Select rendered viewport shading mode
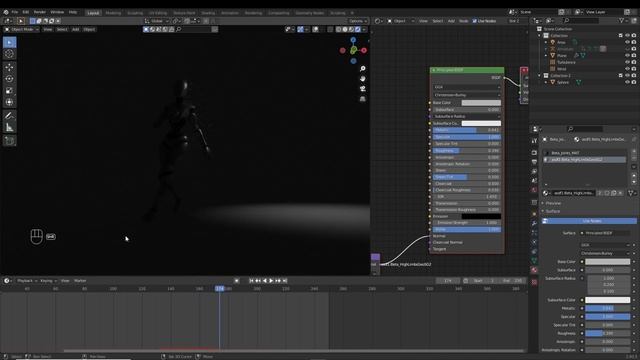 [358, 29]
